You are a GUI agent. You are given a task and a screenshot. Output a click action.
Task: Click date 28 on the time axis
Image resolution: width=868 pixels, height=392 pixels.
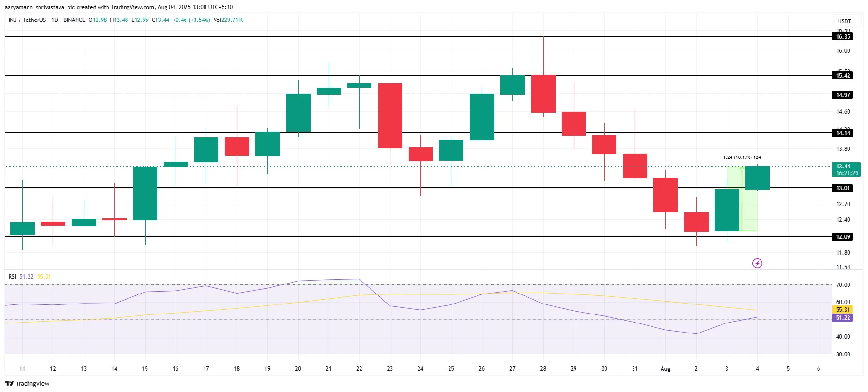pyautogui.click(x=543, y=369)
